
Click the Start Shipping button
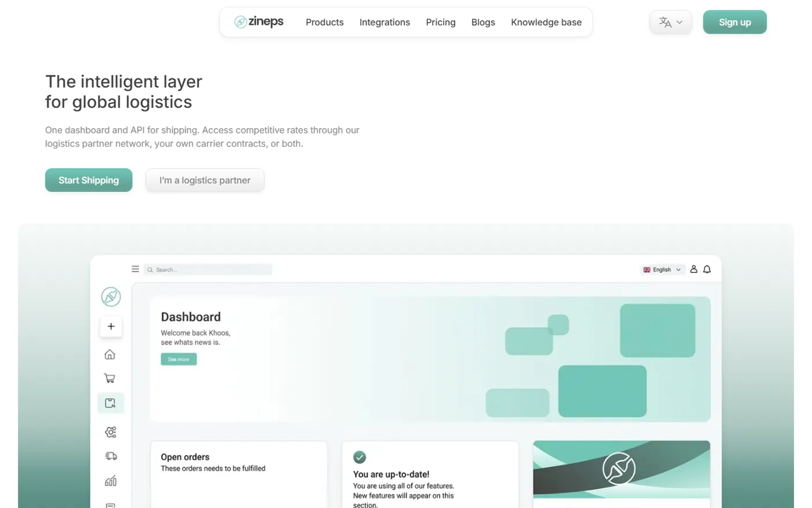pyautogui.click(x=89, y=180)
